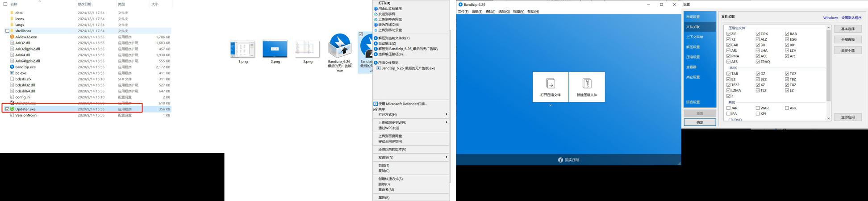Sort by the 修改日期 column header
Image resolution: width=868 pixels, height=201 pixels.
pyautogui.click(x=84, y=4)
